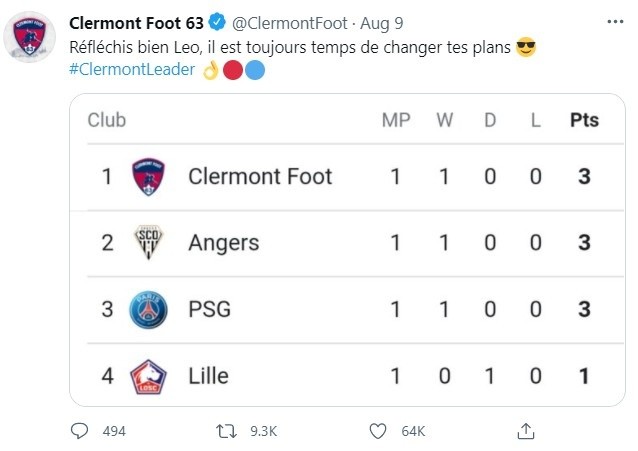
Task: Open the reply speech bubble icon
Action: coord(79,431)
